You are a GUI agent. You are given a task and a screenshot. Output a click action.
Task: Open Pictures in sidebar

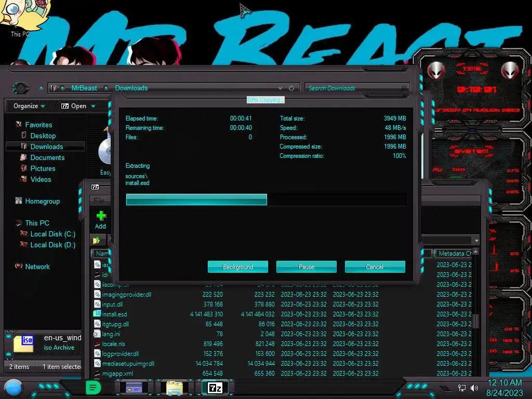coord(43,168)
